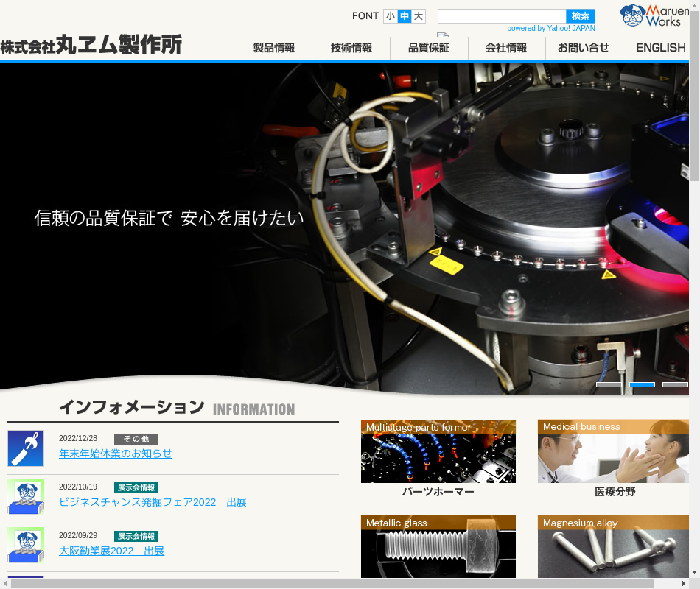
Task: Open the Medical business thumbnail
Action: [613, 451]
